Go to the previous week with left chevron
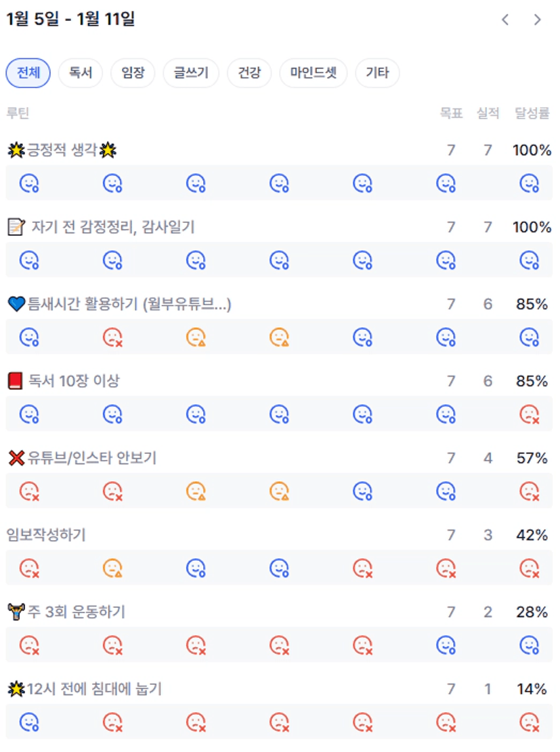The width and height of the screenshot is (560, 752). click(x=505, y=20)
